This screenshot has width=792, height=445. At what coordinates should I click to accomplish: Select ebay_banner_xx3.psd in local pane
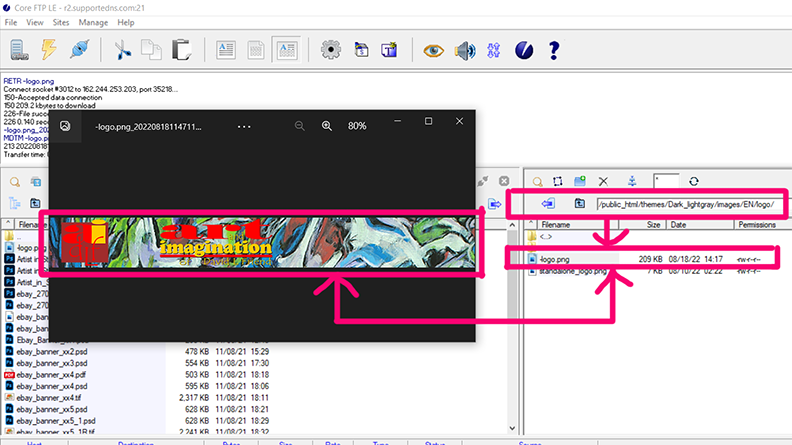pyautogui.click(x=52, y=363)
